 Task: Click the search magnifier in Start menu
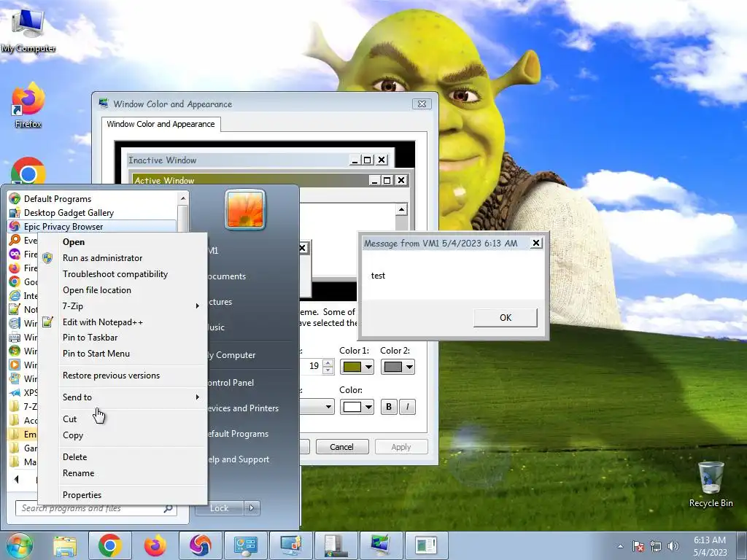coord(168,508)
